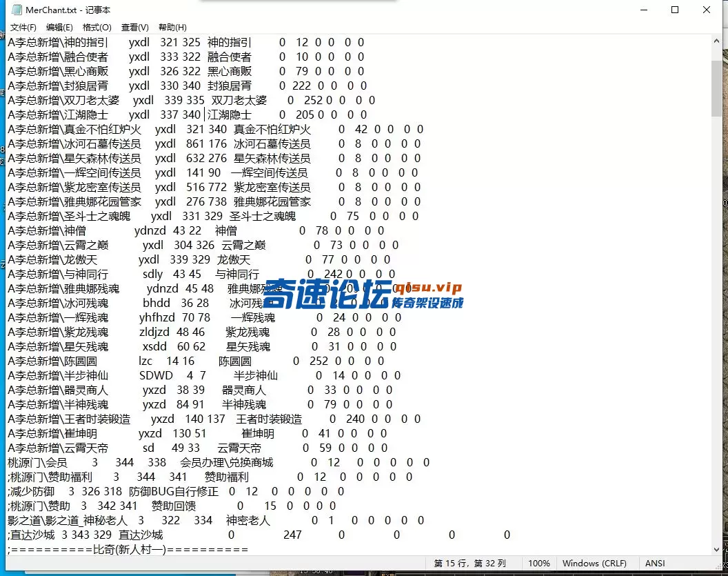The height and width of the screenshot is (576, 728).
Task: Click the text 'A李总新增\一辉残魂'
Action: pyautogui.click(x=58, y=318)
